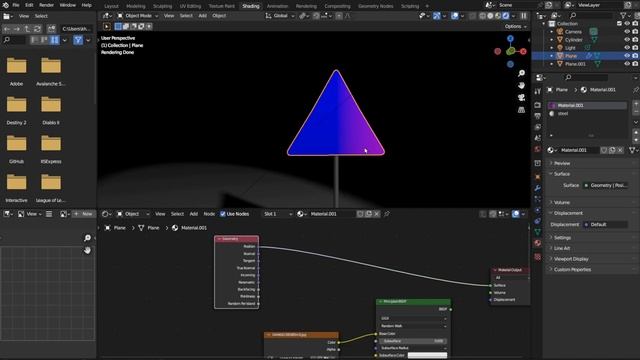Toggle the Use Nodes checkbox
This screenshot has width=640, height=360.
pos(223,214)
